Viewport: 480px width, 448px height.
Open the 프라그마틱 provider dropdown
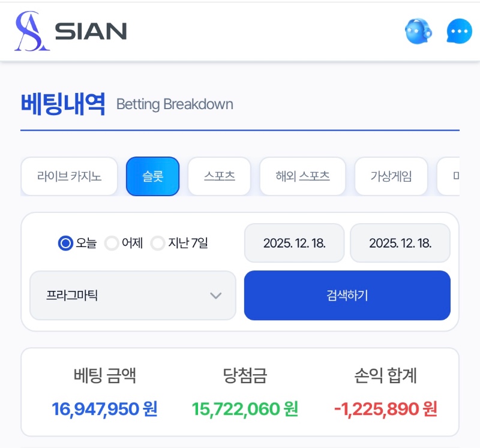(132, 296)
